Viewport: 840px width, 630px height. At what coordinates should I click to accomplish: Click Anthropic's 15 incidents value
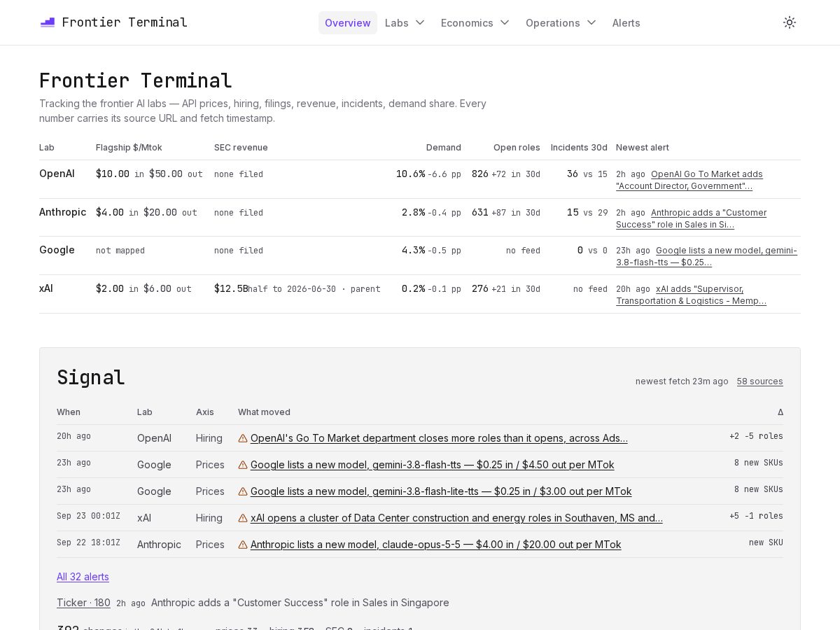(573, 212)
